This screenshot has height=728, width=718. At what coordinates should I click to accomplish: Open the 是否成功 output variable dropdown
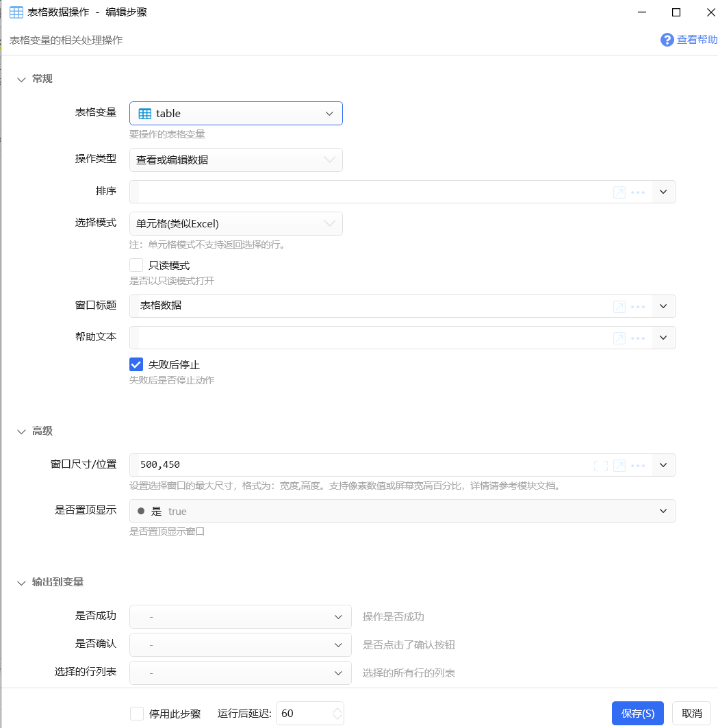[x=240, y=616]
